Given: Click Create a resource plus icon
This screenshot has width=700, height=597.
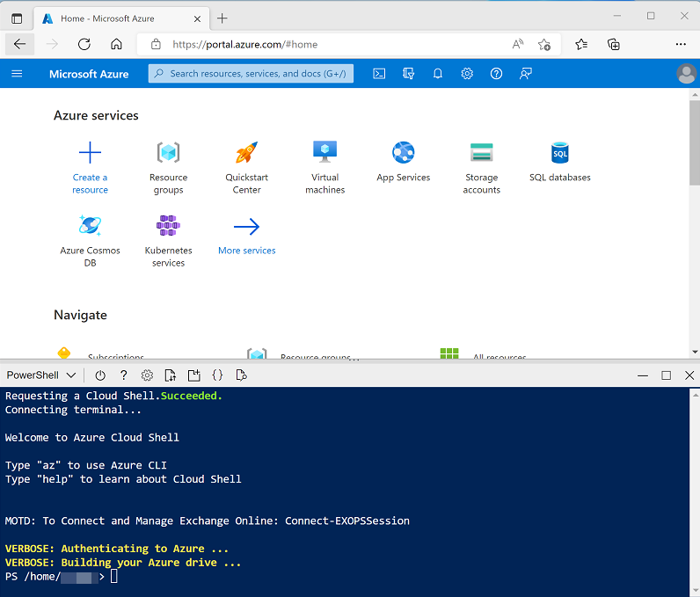Looking at the screenshot, I should pyautogui.click(x=91, y=153).
